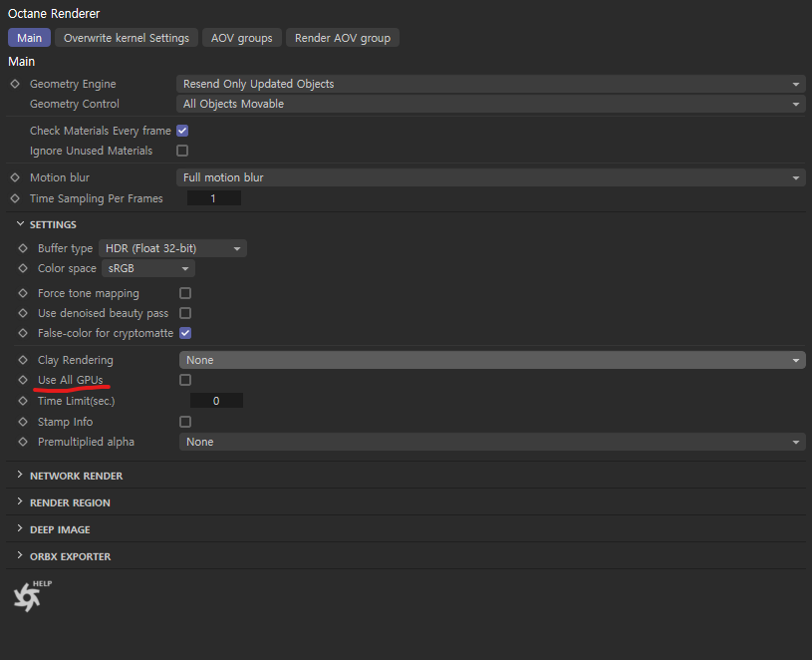This screenshot has width=812, height=660.
Task: Toggle keyframe diamond for Use denoised beauty pass
Action: 23,313
